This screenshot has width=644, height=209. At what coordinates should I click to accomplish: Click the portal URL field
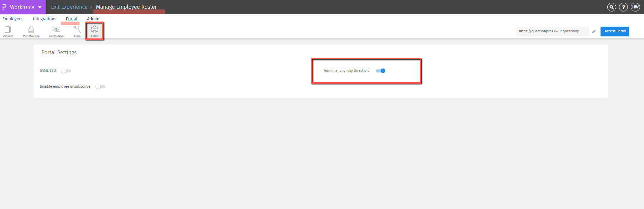pos(552,31)
